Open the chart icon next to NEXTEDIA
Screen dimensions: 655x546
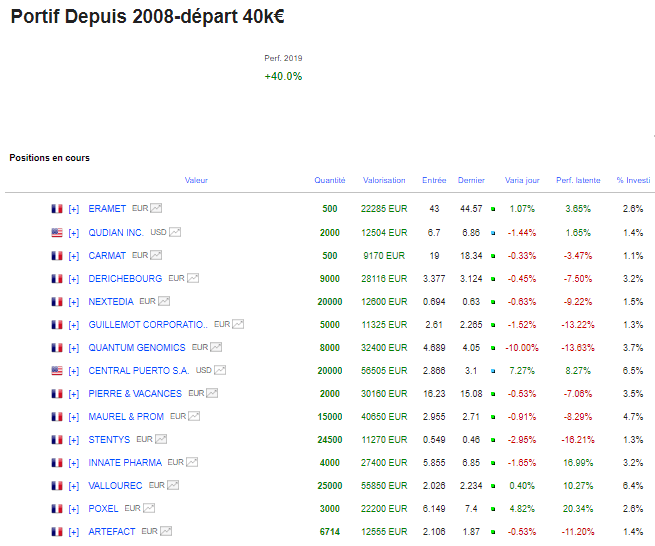tap(164, 301)
